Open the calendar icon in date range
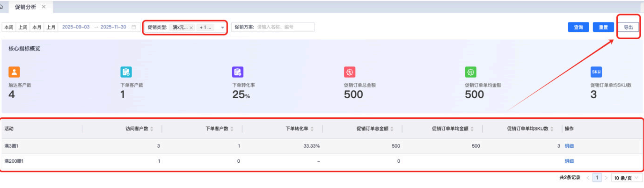Screen dimensions: 644x188 pos(134,27)
